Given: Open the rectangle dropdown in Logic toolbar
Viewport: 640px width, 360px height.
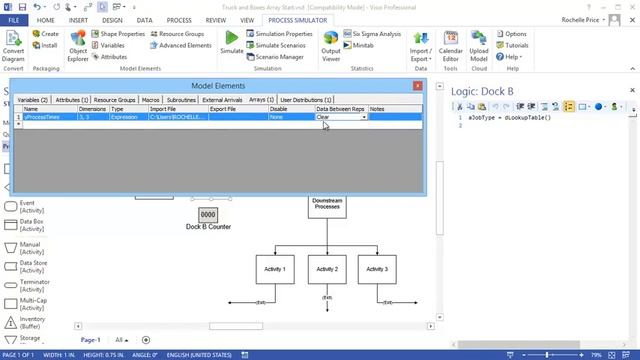Looking at the screenshot, I should click(589, 107).
